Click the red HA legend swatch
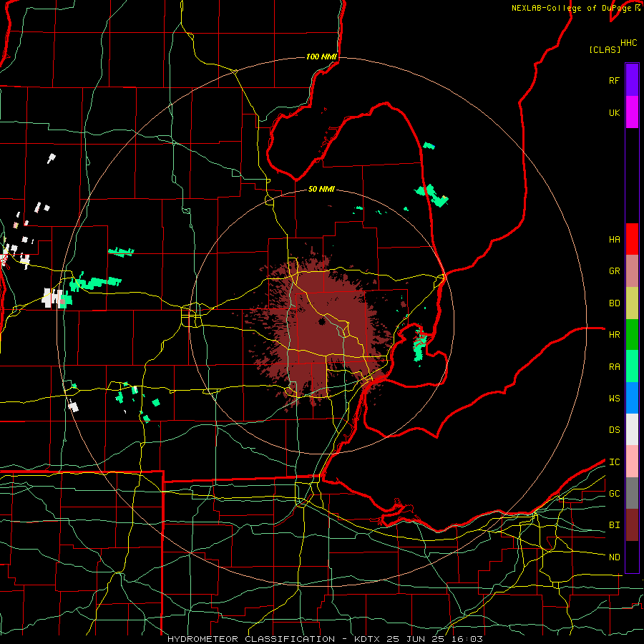The width and height of the screenshot is (644, 644). pos(632,239)
